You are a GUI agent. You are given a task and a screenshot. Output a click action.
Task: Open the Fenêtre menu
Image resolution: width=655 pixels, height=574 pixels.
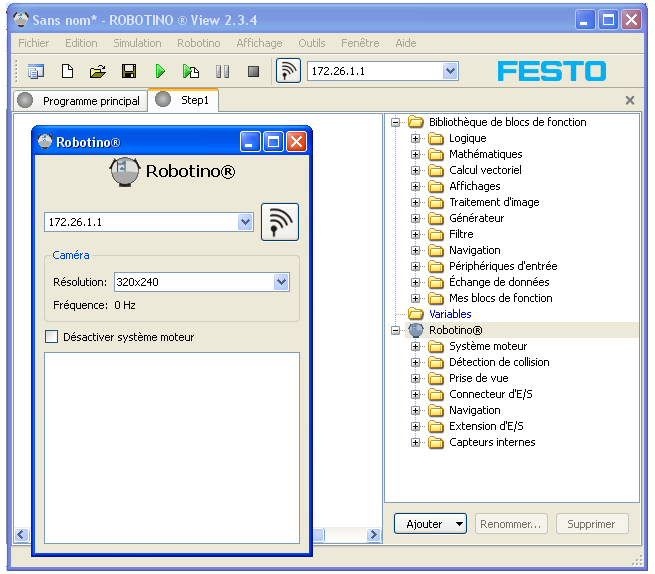pyautogui.click(x=360, y=43)
